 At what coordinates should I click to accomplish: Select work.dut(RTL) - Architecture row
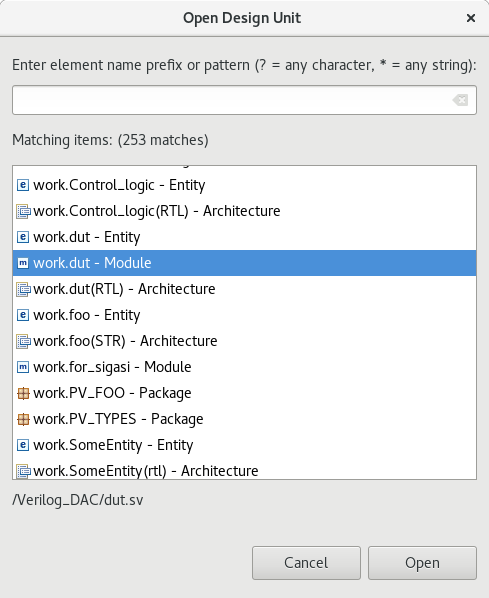click(x=244, y=289)
